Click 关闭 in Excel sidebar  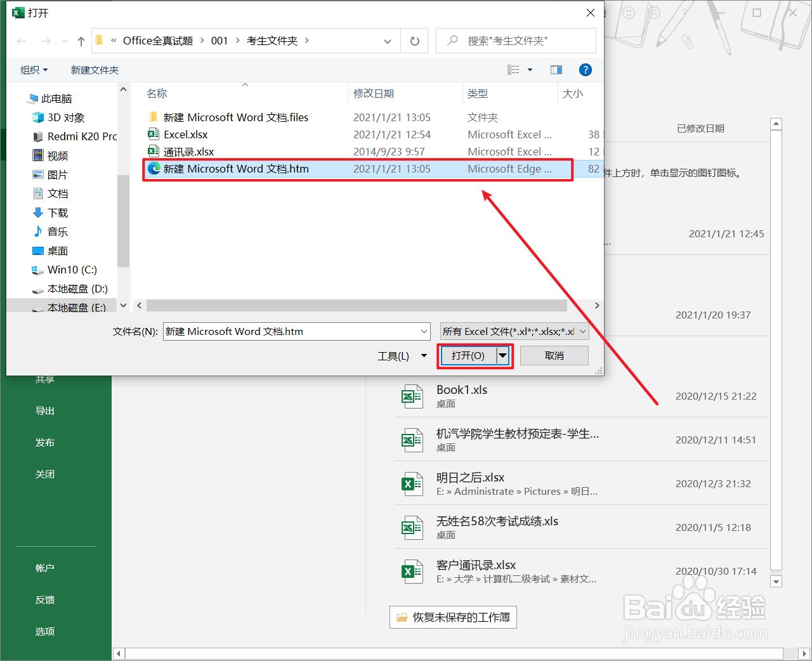45,474
